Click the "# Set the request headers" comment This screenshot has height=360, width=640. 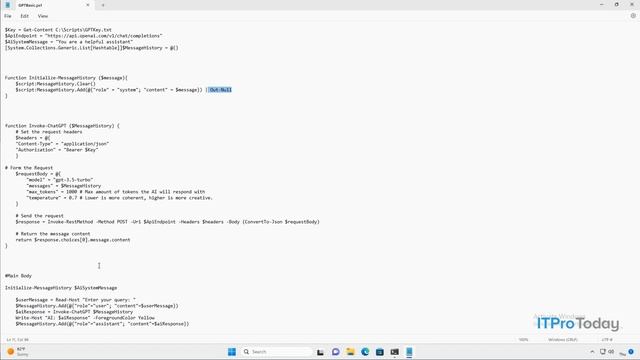[x=49, y=132]
